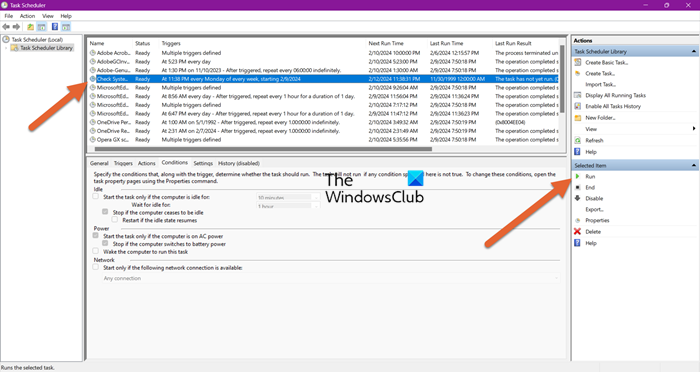Click the New Folder icon
Screen dimensions: 700x372
578,118
